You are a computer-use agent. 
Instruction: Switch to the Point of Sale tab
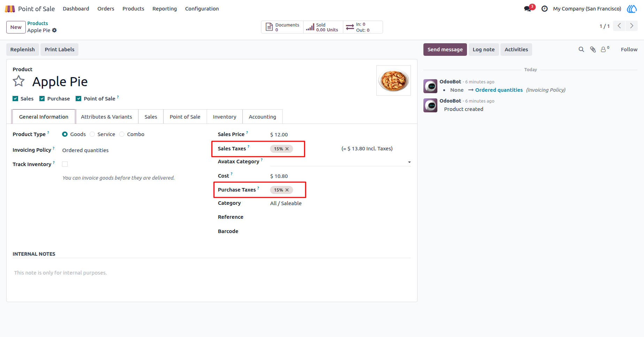[185, 117]
